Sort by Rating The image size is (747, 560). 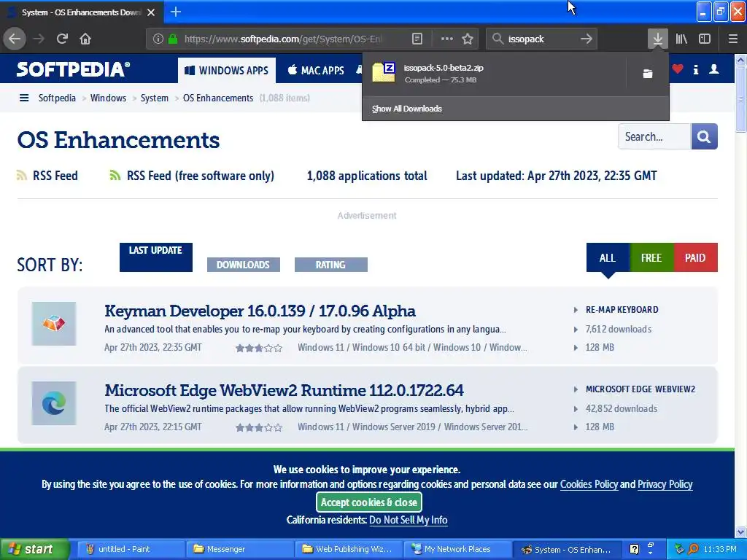coord(330,265)
